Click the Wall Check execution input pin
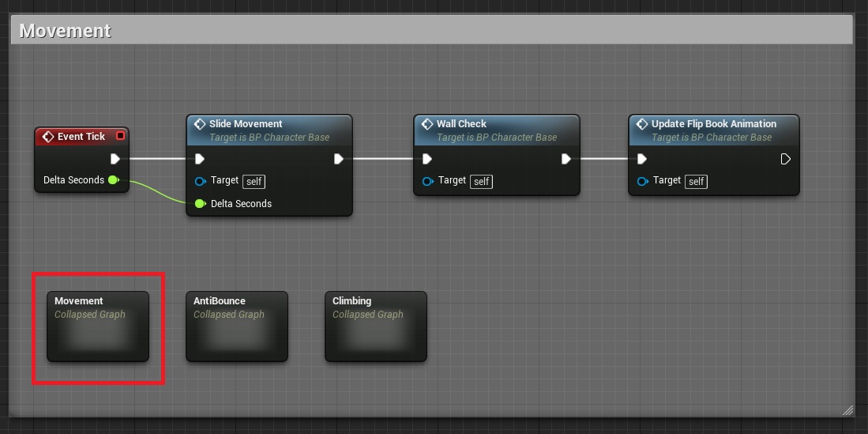The width and height of the screenshot is (868, 434). (427, 159)
